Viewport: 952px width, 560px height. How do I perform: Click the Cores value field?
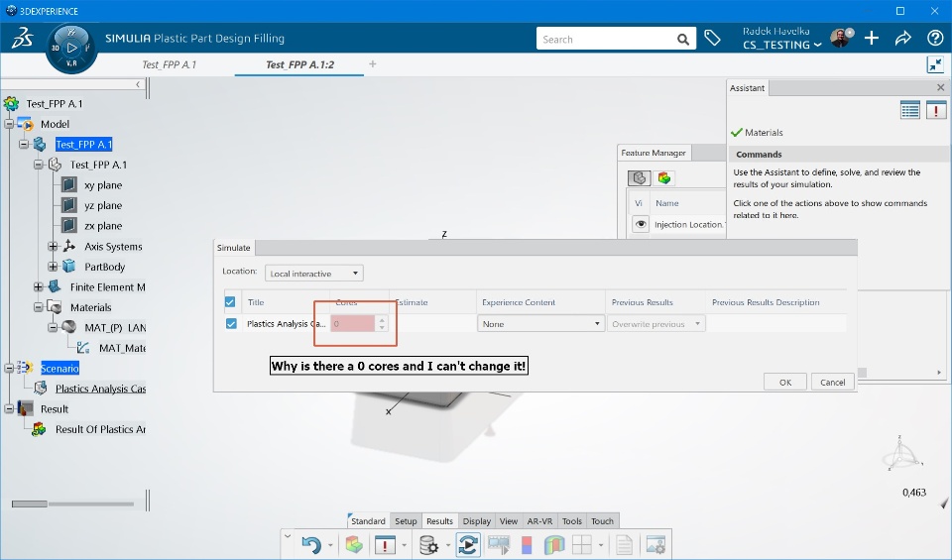[x=353, y=324]
